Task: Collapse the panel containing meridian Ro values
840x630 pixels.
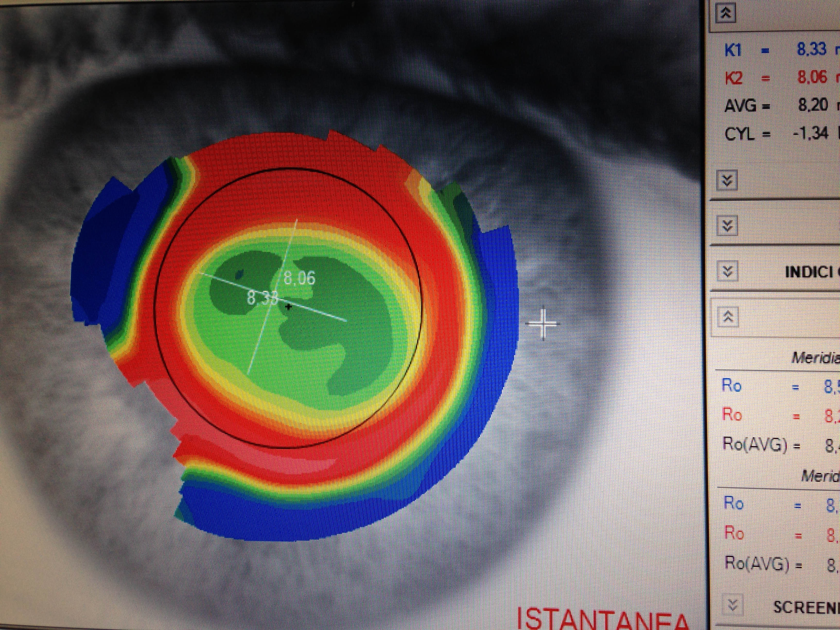Action: pos(728,318)
